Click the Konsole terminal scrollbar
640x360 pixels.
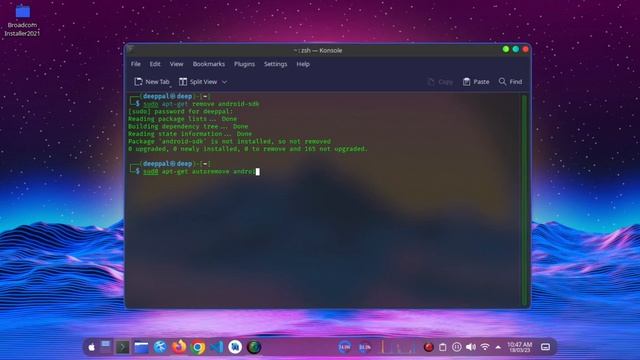[x=524, y=200]
